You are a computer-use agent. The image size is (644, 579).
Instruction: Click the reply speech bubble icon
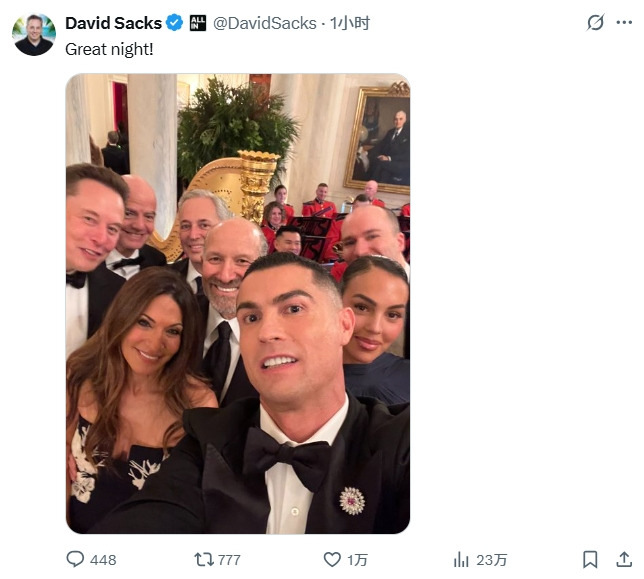click(75, 559)
